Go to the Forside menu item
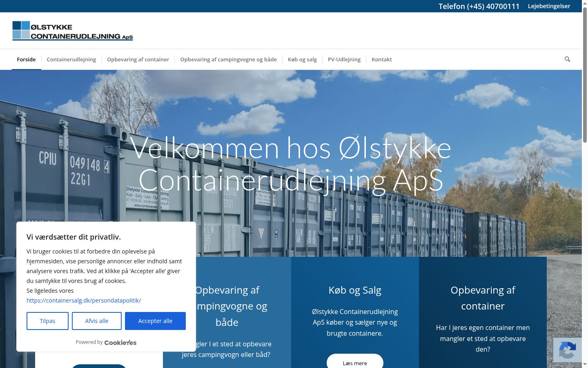This screenshot has width=588, height=368. point(26,59)
